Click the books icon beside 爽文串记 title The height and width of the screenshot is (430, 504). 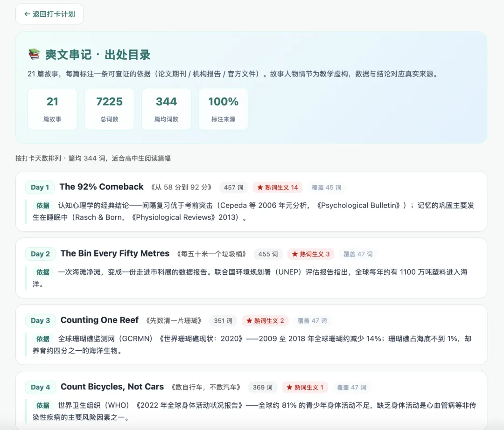34,54
